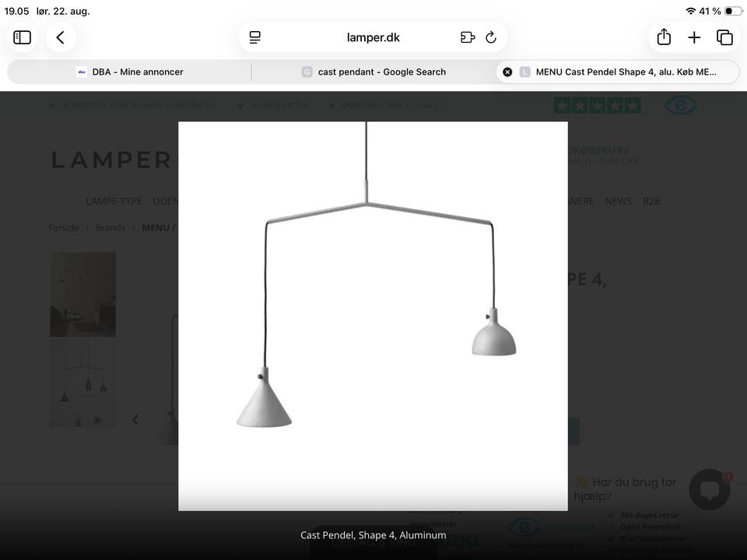This screenshot has width=747, height=560.
Task: Check the Wi-Fi status icon
Action: (690, 11)
